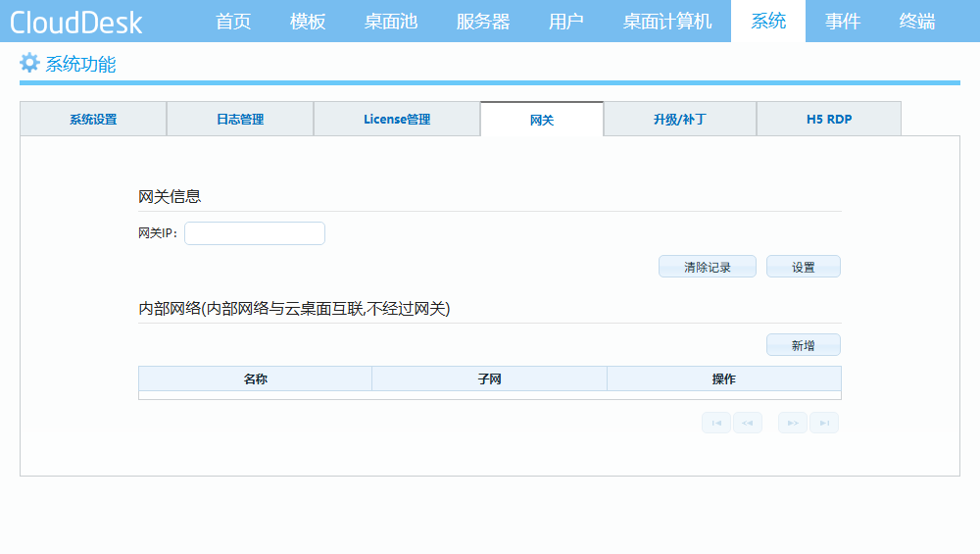Click the 名称 column header
This screenshot has width=980, height=554.
click(255, 378)
